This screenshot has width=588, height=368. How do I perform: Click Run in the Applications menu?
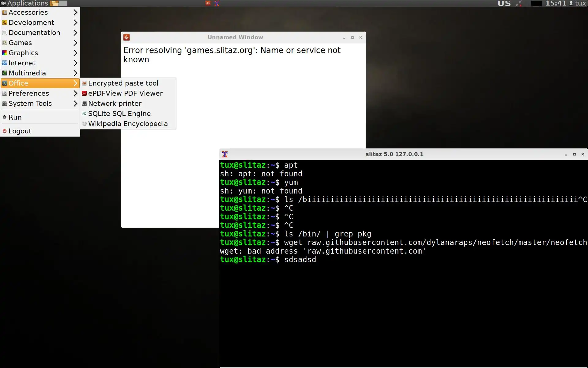click(x=15, y=117)
